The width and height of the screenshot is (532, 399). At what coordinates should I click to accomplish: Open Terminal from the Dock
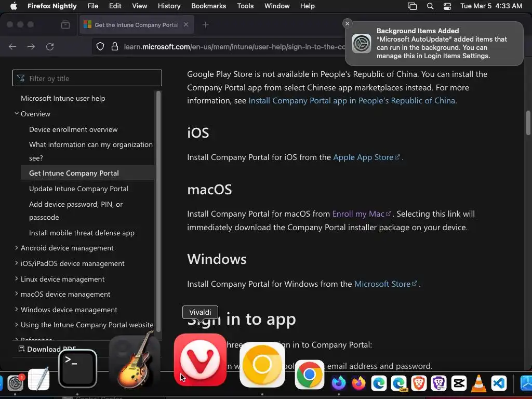[78, 368]
